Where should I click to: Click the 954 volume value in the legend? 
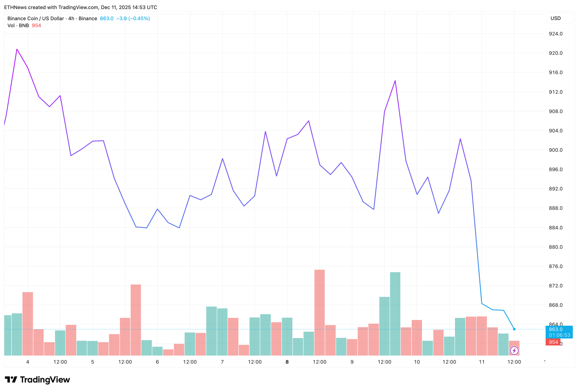[36, 26]
